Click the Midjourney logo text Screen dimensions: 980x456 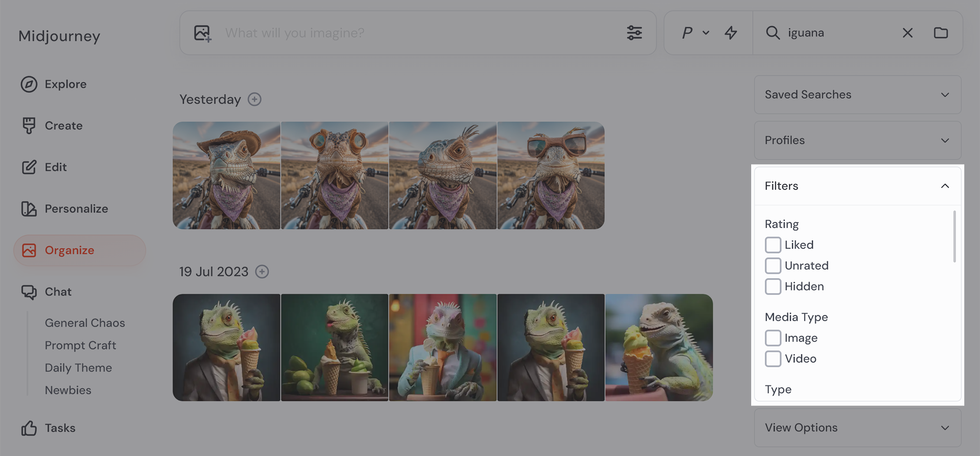tap(59, 36)
